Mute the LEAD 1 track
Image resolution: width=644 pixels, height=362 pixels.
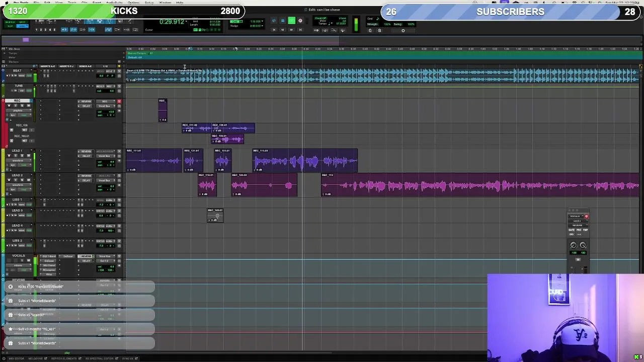pyautogui.click(x=29, y=155)
